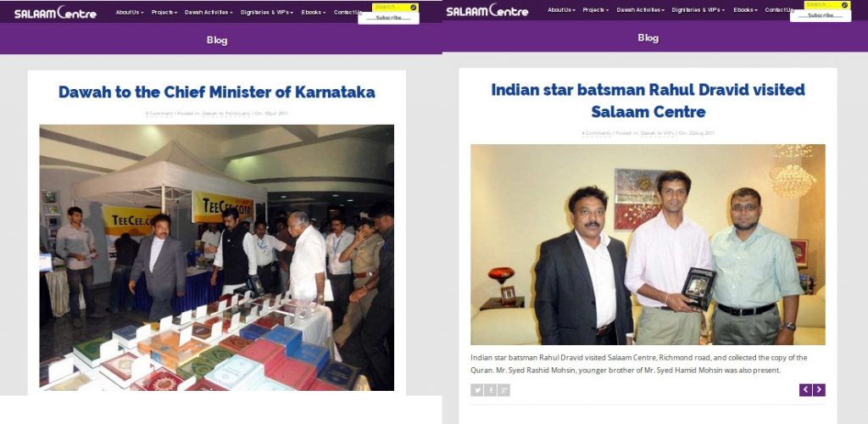Open Dignitaries & VIP's menu on Rahul Dravid page
This screenshot has width=868, height=424.
[698, 10]
